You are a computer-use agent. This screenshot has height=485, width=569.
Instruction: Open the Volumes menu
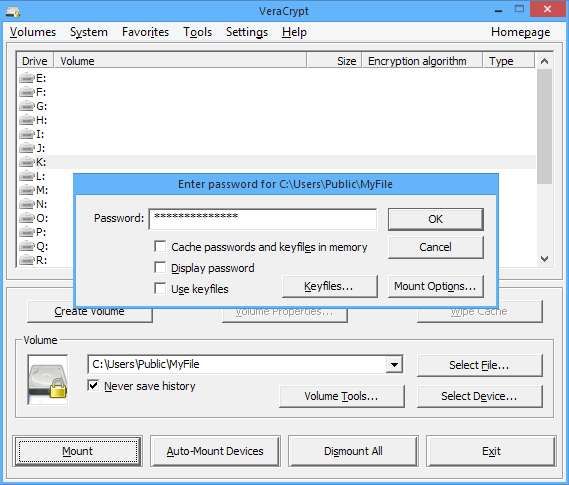[33, 32]
